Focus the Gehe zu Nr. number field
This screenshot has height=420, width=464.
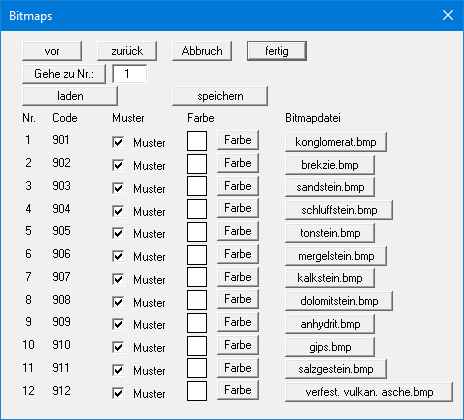pos(130,74)
